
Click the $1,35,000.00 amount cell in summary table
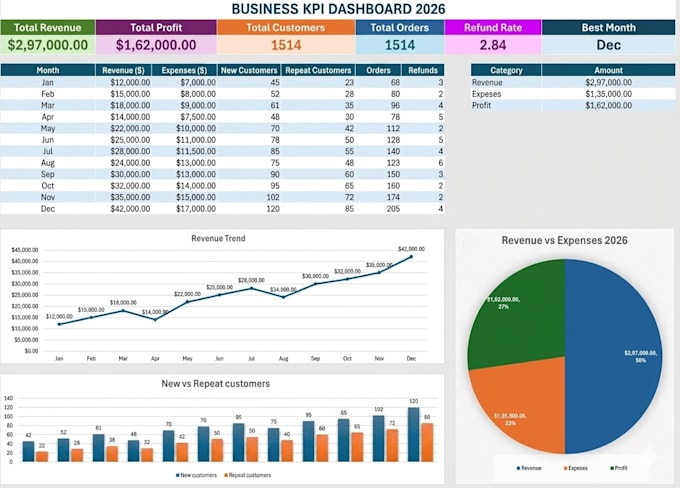coord(608,94)
